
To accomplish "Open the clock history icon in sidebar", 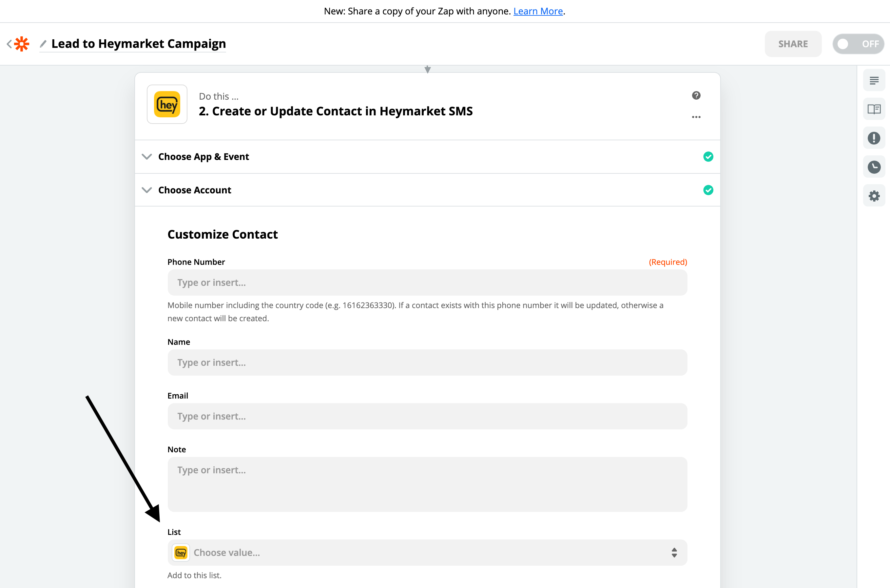I will 874,167.
